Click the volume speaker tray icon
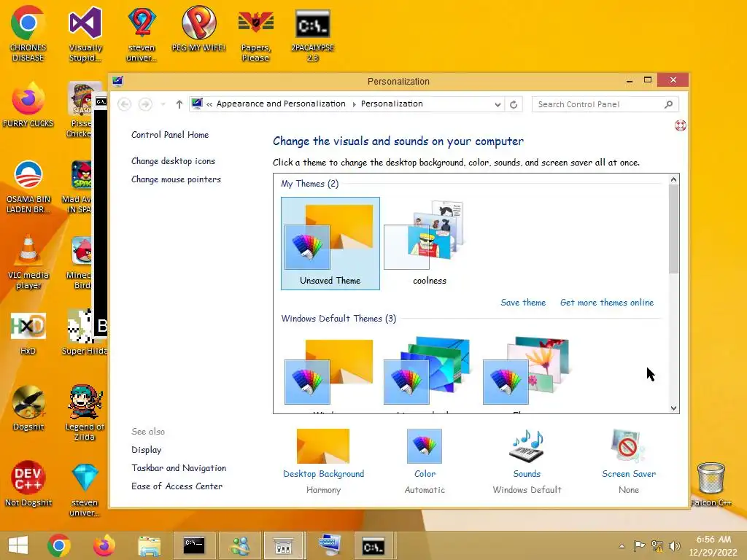This screenshot has width=747, height=560. [x=674, y=546]
